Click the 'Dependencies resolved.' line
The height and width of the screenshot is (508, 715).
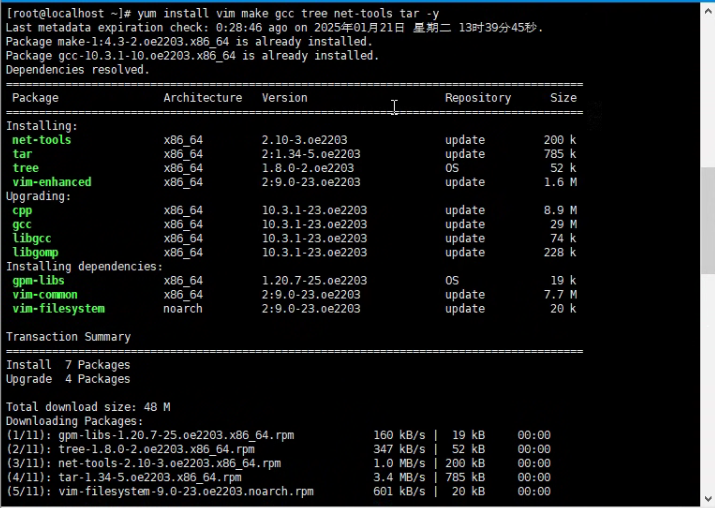(78, 70)
